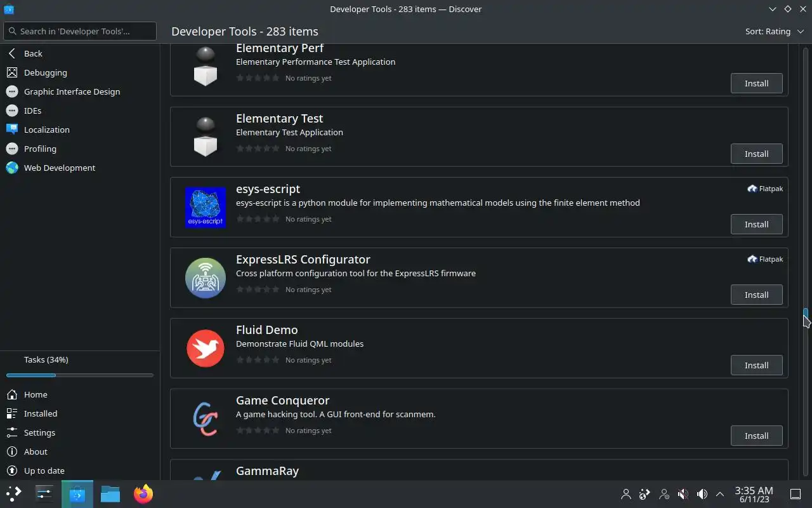Install Elementary Test
The width and height of the screenshot is (812, 508).
click(756, 154)
